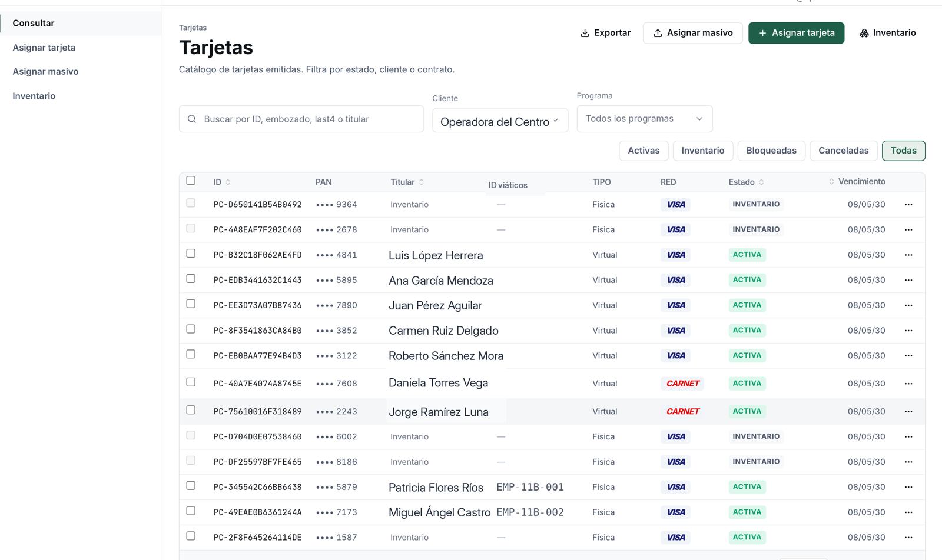Open Inventario button in the header
This screenshot has height=560, width=942.
(x=887, y=33)
